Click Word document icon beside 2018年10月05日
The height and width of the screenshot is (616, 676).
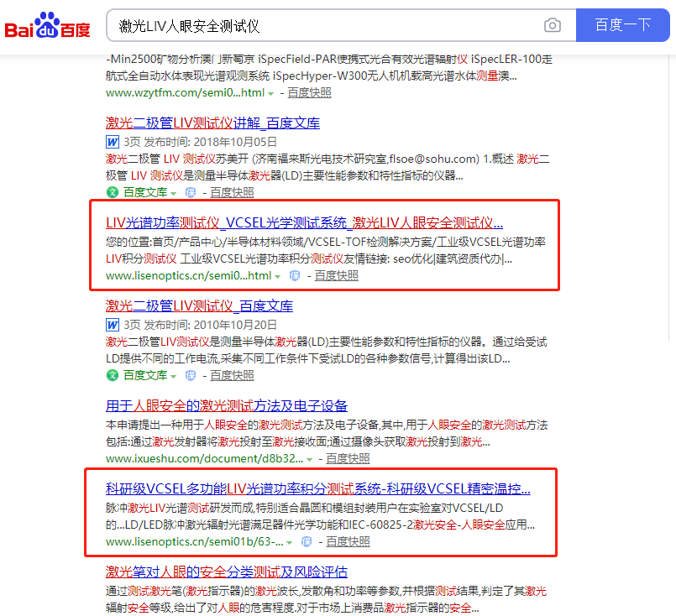click(x=113, y=142)
